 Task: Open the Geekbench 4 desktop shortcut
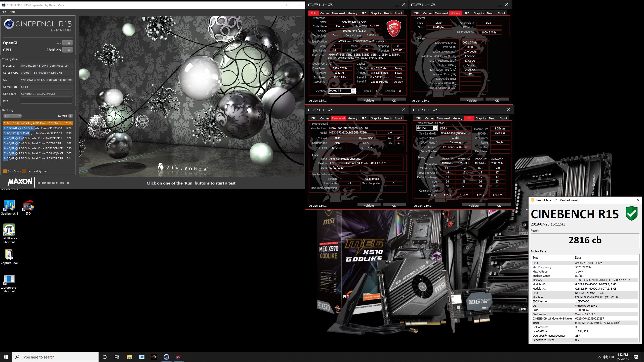(x=9, y=207)
